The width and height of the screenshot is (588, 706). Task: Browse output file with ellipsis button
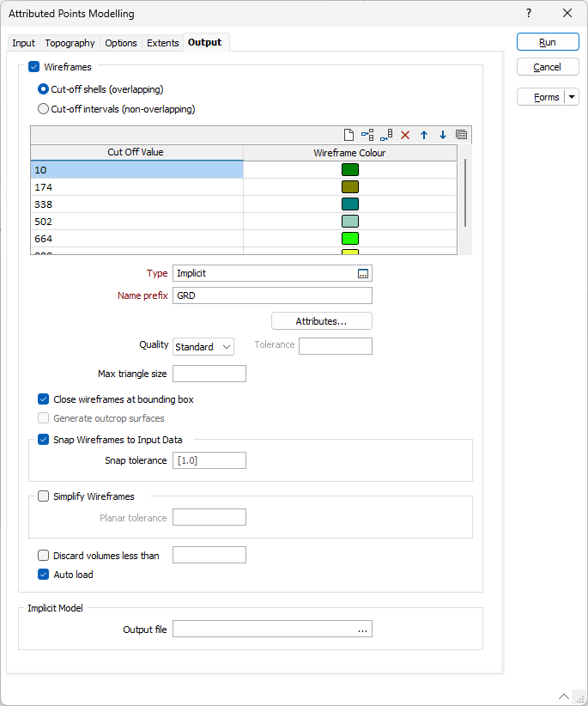[363, 630]
